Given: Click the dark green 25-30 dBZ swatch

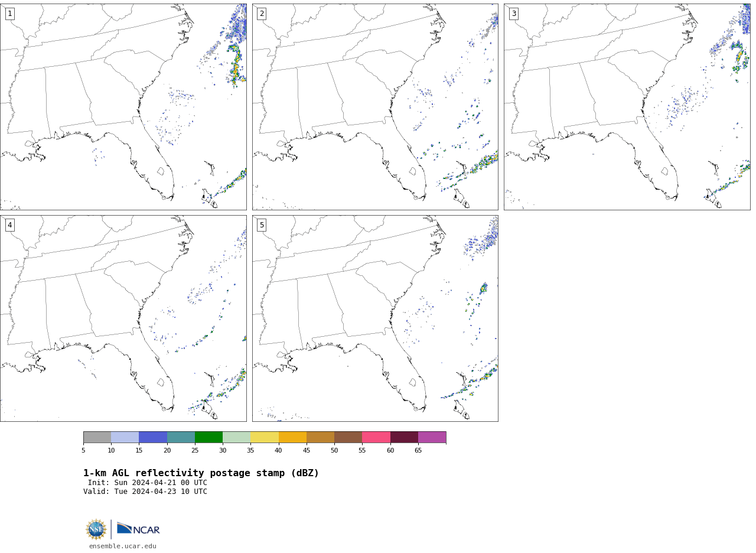Looking at the screenshot, I should (x=208, y=437).
